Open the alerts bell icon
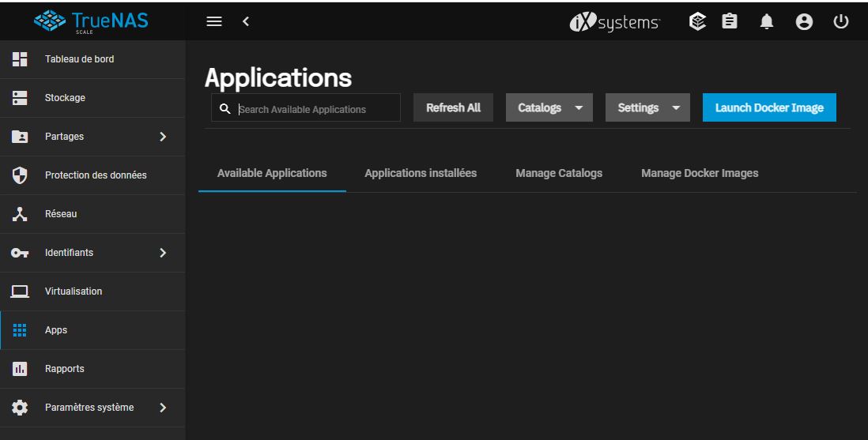Image resolution: width=868 pixels, height=440 pixels. [x=767, y=21]
